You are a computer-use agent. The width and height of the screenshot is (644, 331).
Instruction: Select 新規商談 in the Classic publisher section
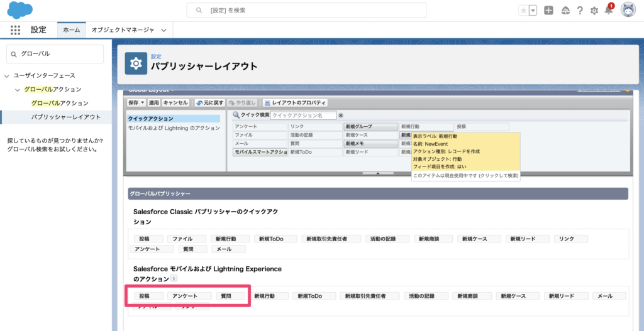(433, 239)
